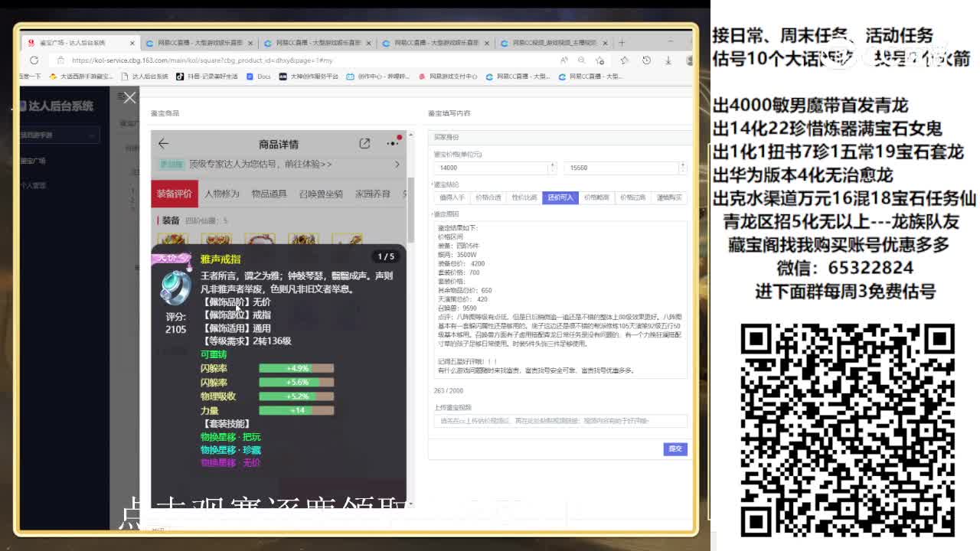Image resolution: width=980 pixels, height=551 pixels.
Task: Select the 价格略高 conclusion option
Action: pos(596,197)
